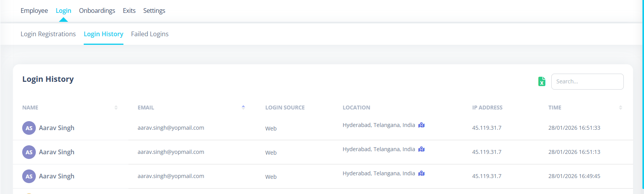Click Hyderabad location text in 16:51:13 row
The width and height of the screenshot is (644, 194).
pos(379,149)
